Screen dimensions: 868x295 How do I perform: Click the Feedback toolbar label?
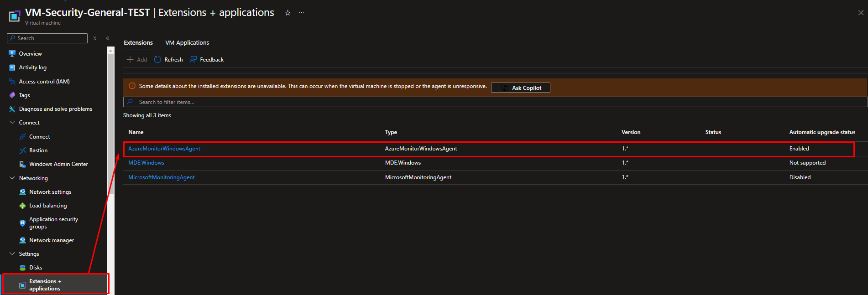212,60
